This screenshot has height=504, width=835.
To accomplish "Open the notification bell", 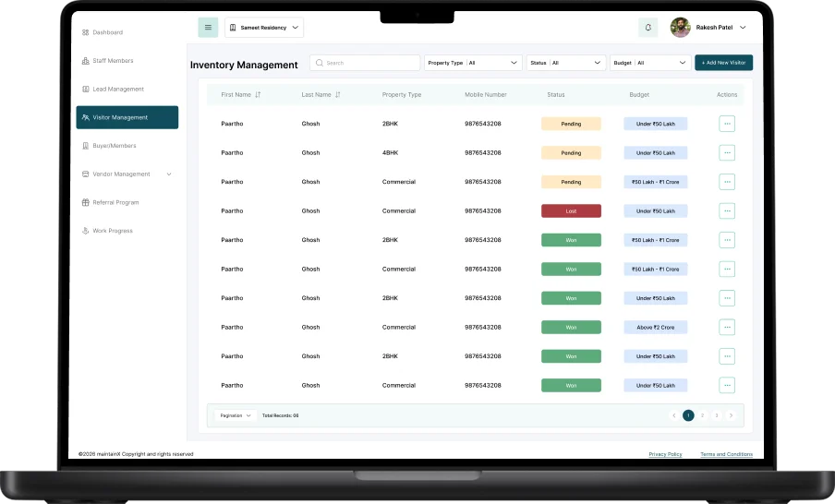I will 648,28.
